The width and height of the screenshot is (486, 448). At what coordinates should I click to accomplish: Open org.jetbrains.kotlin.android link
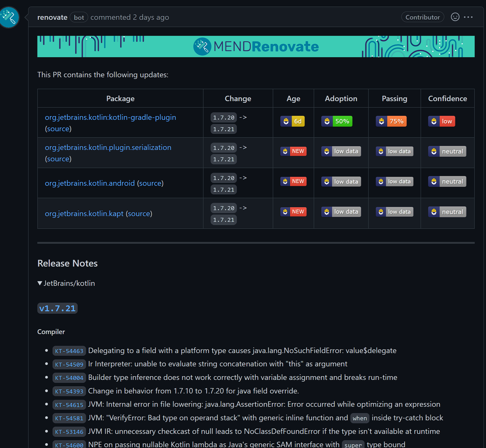(90, 183)
